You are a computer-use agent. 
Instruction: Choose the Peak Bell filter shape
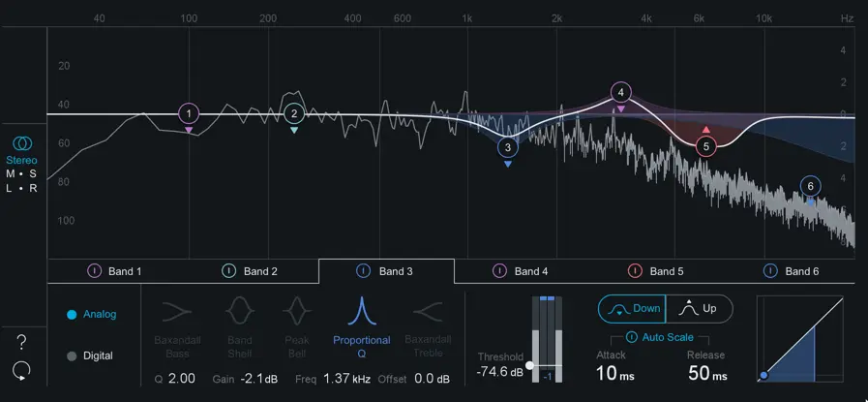[297, 311]
